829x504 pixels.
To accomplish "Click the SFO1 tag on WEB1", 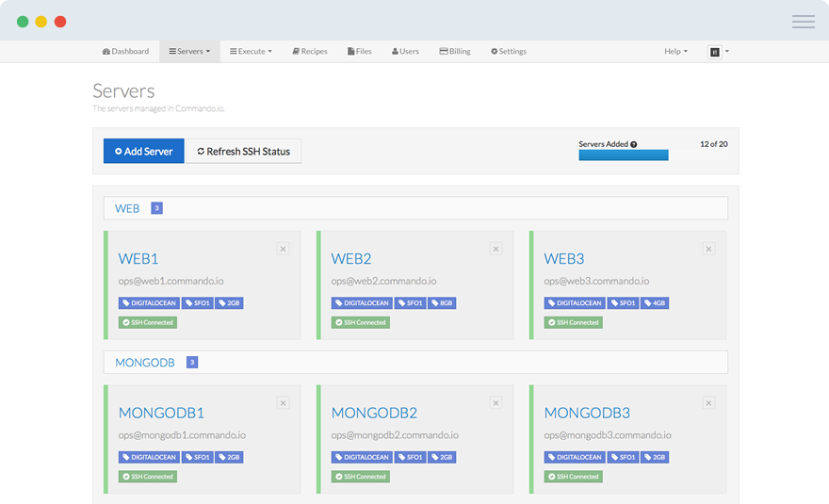I will click(x=197, y=303).
